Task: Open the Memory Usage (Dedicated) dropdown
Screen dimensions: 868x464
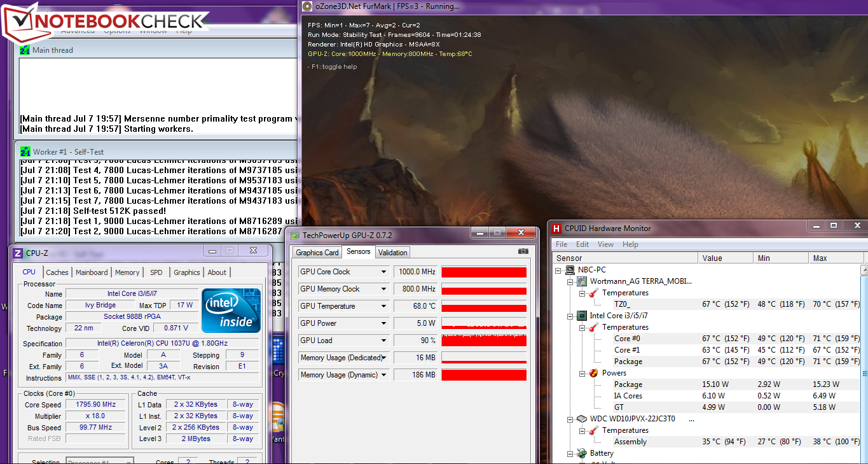Action: point(384,358)
